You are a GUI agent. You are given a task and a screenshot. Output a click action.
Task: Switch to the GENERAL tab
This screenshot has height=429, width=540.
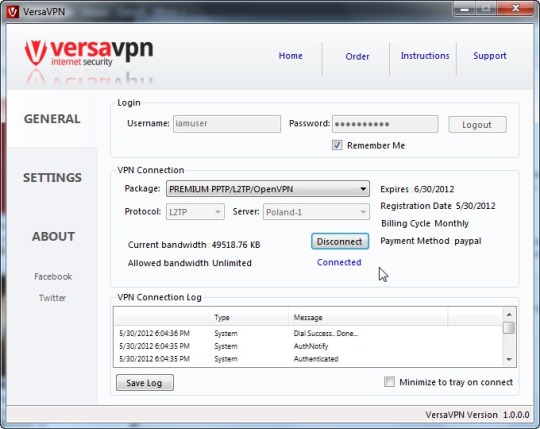pos(52,119)
